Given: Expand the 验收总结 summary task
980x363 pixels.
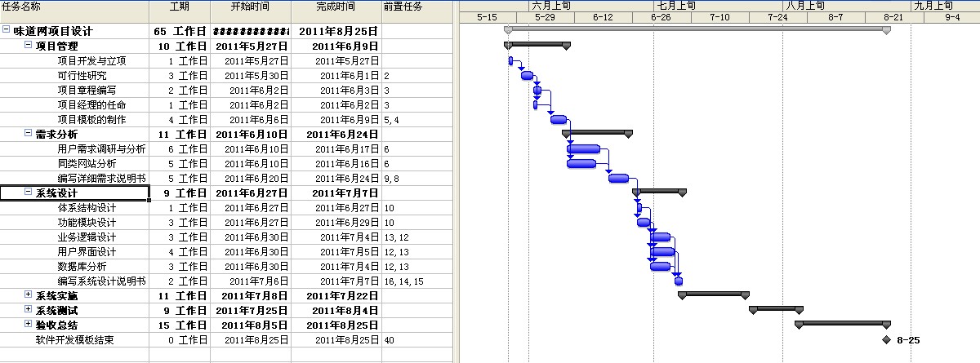Looking at the screenshot, I should (29, 325).
